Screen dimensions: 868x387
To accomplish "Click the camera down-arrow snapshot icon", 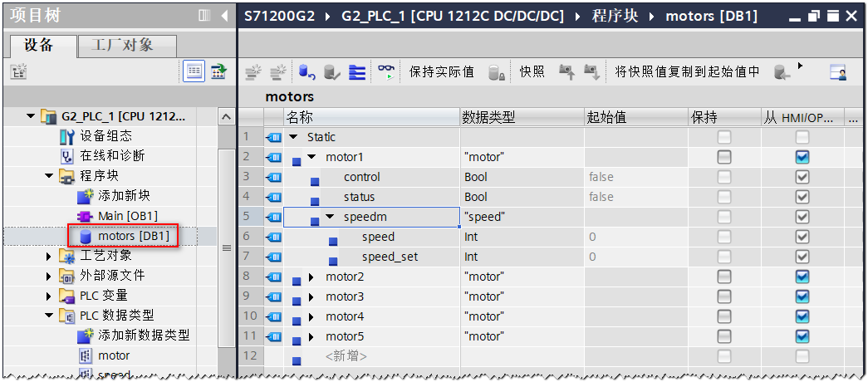I will [x=591, y=72].
